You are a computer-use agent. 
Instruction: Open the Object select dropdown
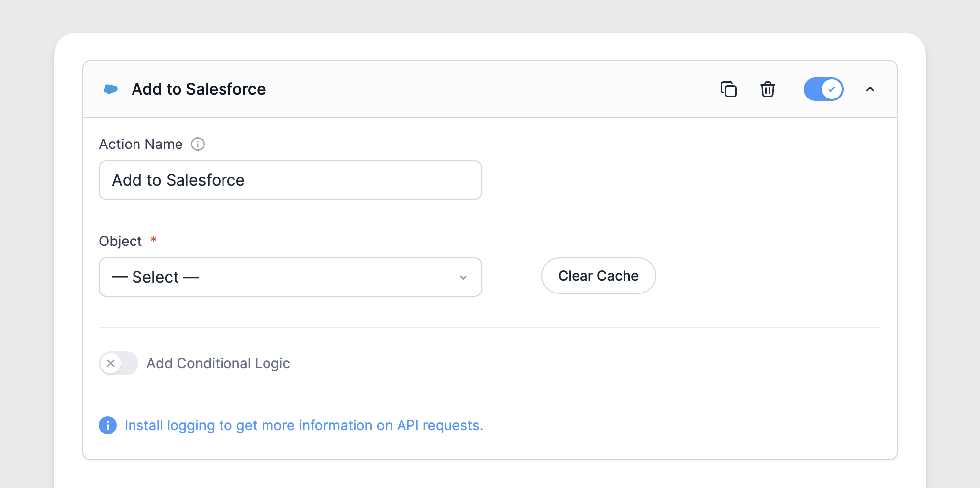[x=290, y=277]
